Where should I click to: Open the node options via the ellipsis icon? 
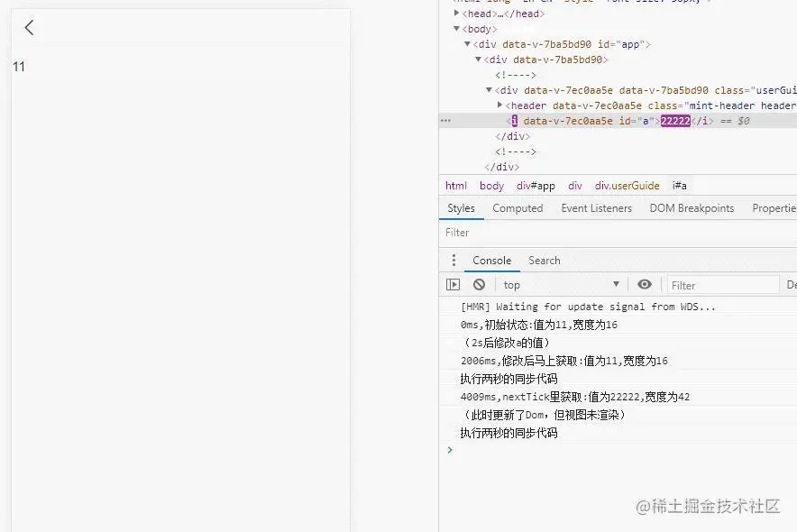coord(444,120)
